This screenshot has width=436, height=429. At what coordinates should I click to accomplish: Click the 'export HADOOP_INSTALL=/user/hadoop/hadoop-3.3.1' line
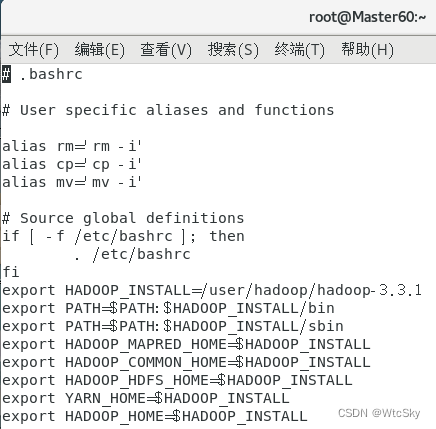[212, 290]
